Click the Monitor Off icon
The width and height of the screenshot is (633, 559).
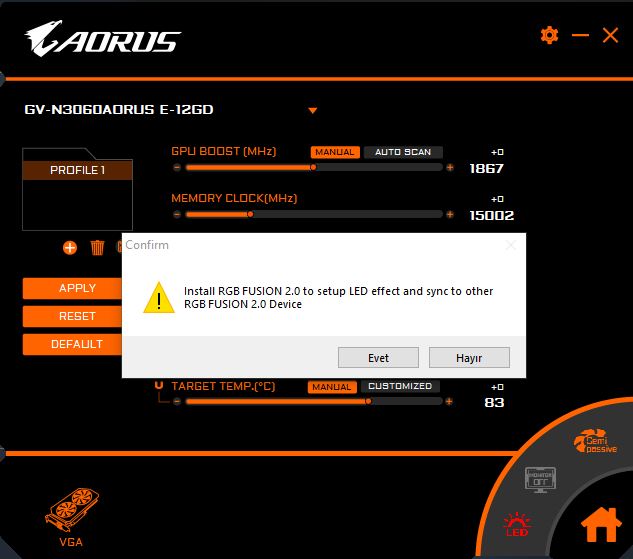pos(541,480)
